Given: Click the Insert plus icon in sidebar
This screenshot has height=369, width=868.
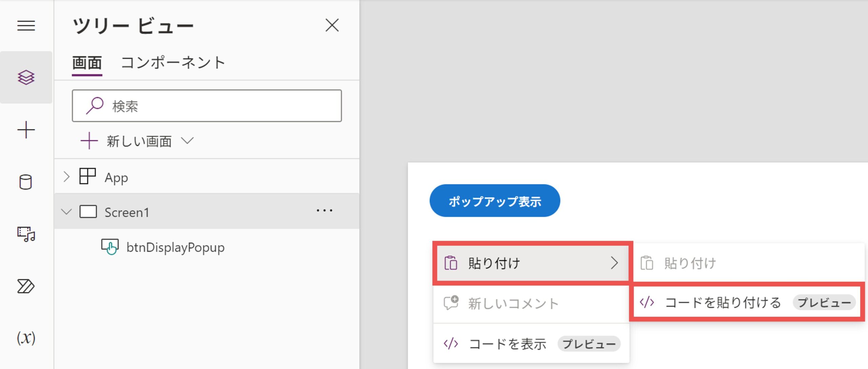Looking at the screenshot, I should [26, 130].
